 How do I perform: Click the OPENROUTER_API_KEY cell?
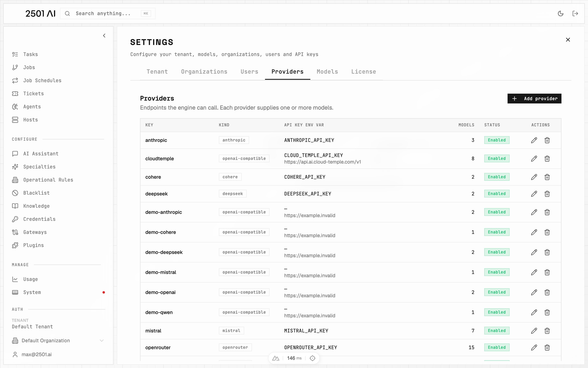pos(311,348)
